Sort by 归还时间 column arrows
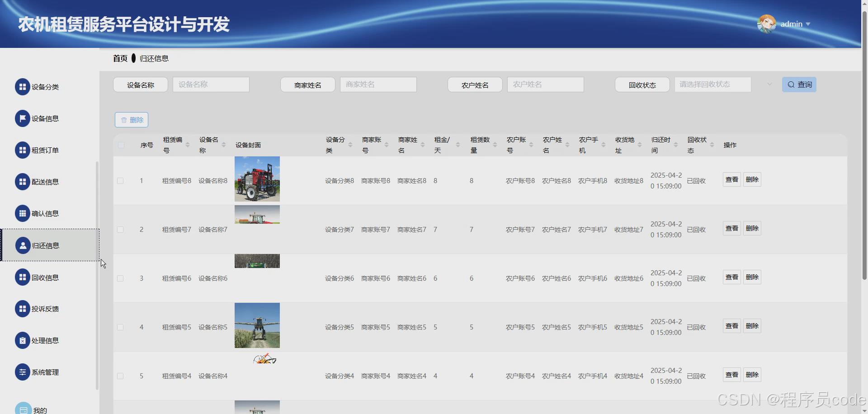Viewport: 868px width, 414px height. (x=676, y=145)
